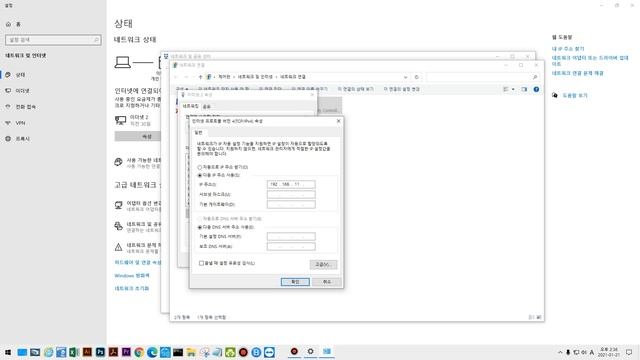This screenshot has height=360, width=640.
Task: Close the IPv4 properties dialog
Action: click(x=338, y=121)
